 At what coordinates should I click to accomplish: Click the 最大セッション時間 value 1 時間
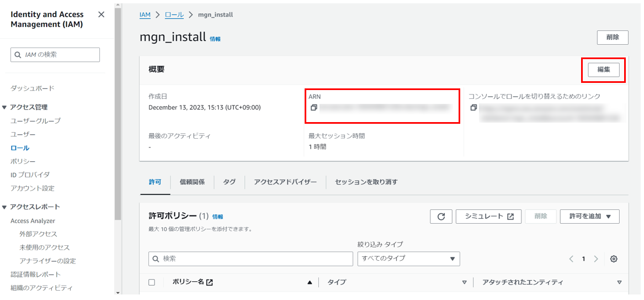point(317,147)
